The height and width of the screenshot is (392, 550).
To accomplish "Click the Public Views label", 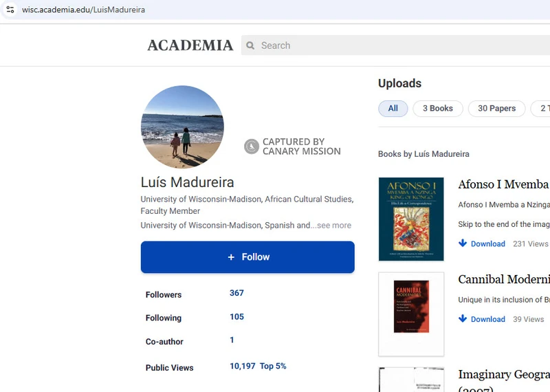I will 169,368.
